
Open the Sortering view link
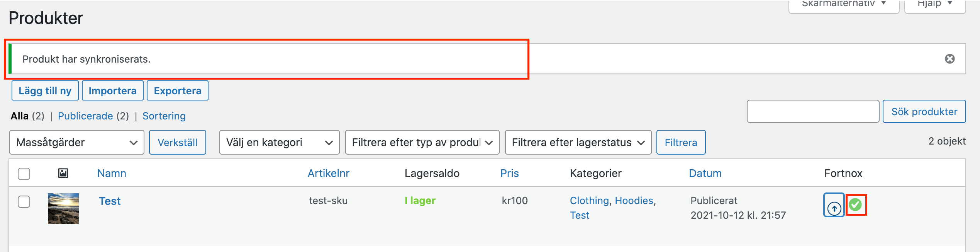(x=164, y=116)
